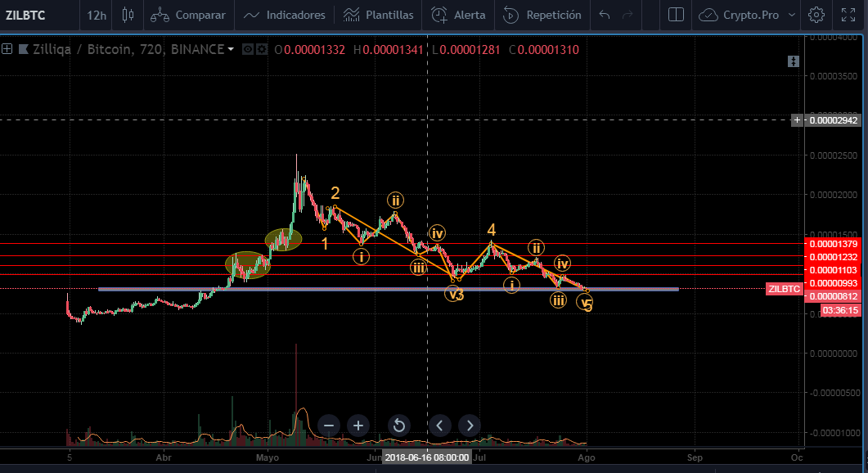Image resolution: width=868 pixels, height=473 pixels.
Task: Click the 0.00002500 price scale label
Action: pos(834,155)
